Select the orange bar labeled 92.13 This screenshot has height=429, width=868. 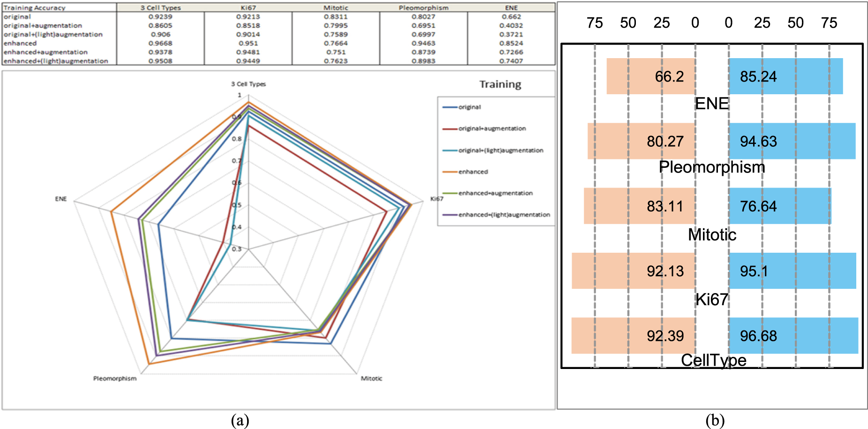(x=633, y=271)
